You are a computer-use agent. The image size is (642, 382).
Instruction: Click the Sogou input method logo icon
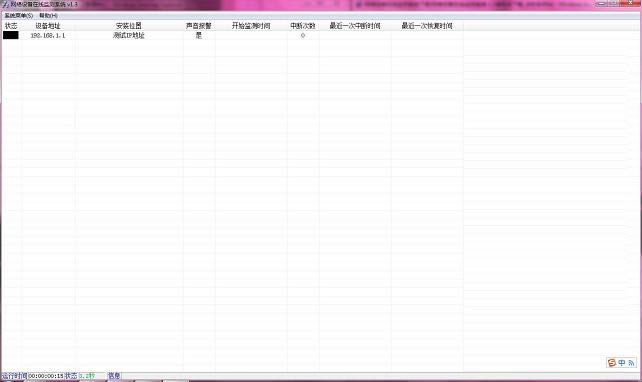coord(612,363)
